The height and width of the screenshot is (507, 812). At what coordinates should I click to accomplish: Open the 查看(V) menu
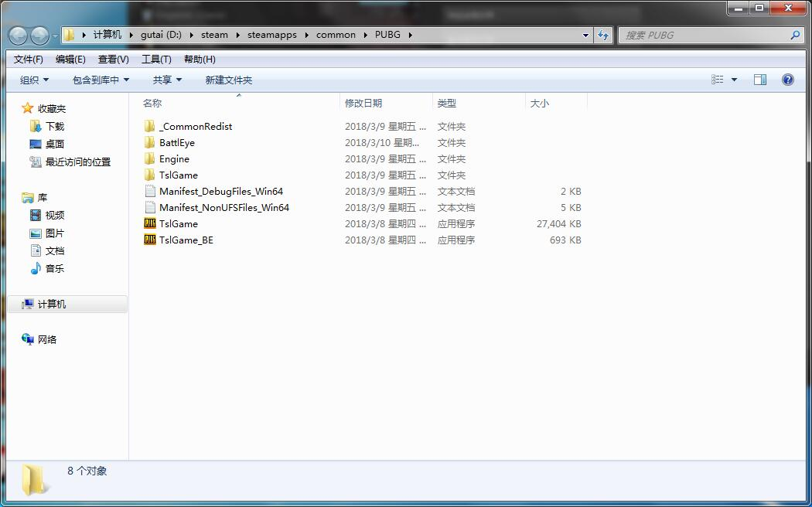114,60
